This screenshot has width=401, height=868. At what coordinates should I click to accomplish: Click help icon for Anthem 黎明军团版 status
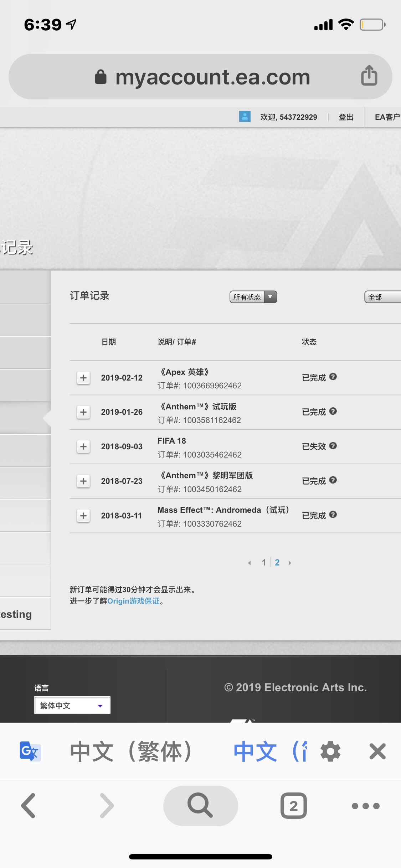pyautogui.click(x=333, y=480)
